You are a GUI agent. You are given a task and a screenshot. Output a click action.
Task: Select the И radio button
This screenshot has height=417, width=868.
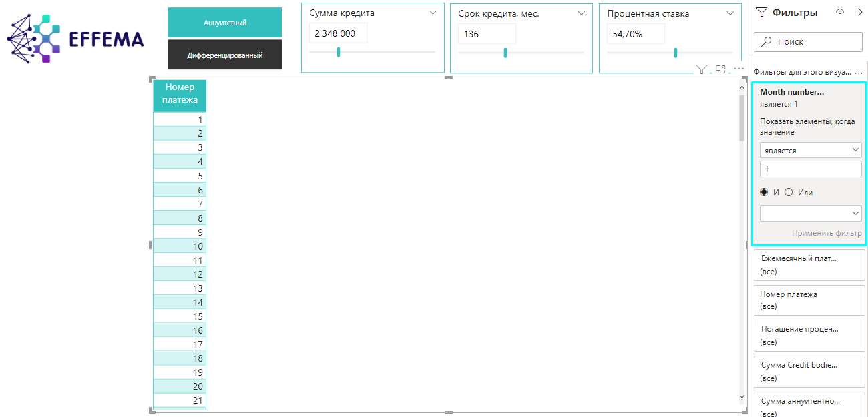click(764, 192)
